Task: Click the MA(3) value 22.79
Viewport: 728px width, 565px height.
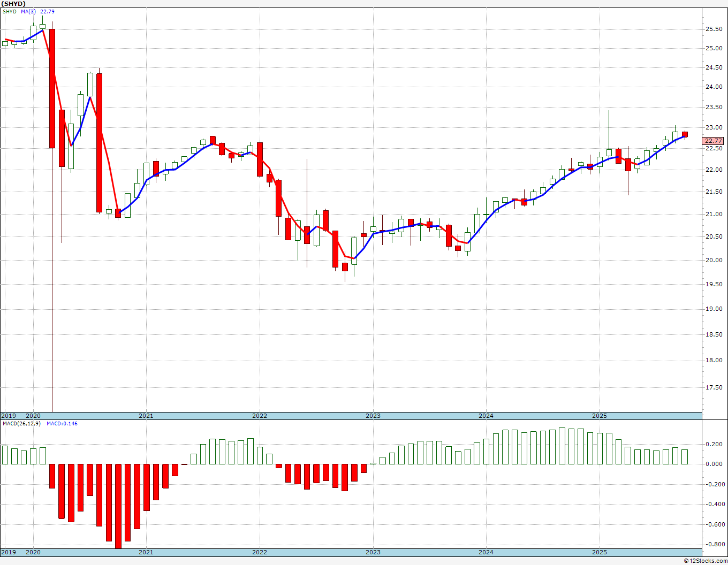Action: 47,12
